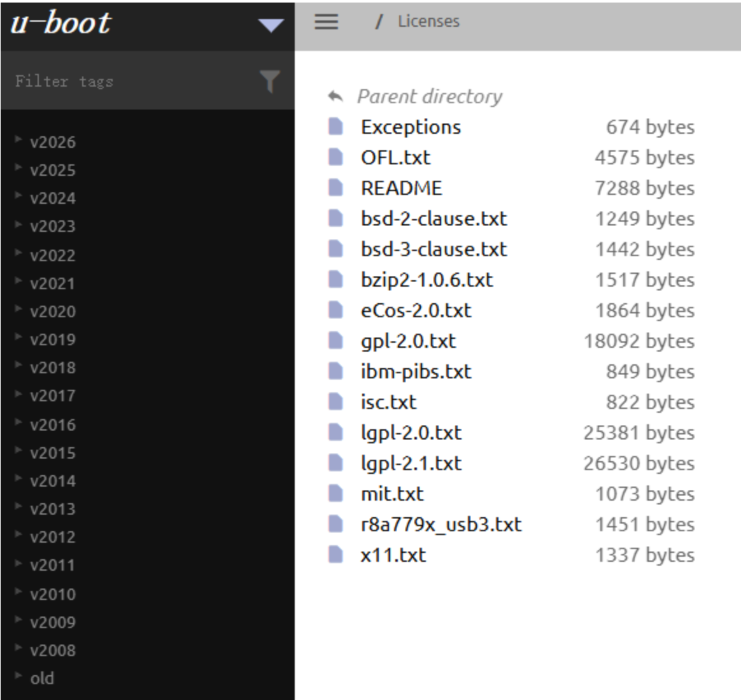This screenshot has height=700, width=741.
Task: Click the Parent directory back arrow icon
Action: 335,96
